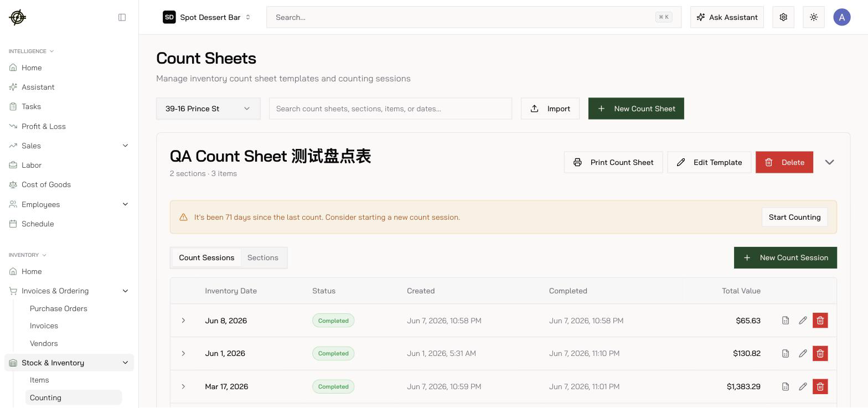
Task: Create a New Count Sheet
Action: tap(636, 109)
